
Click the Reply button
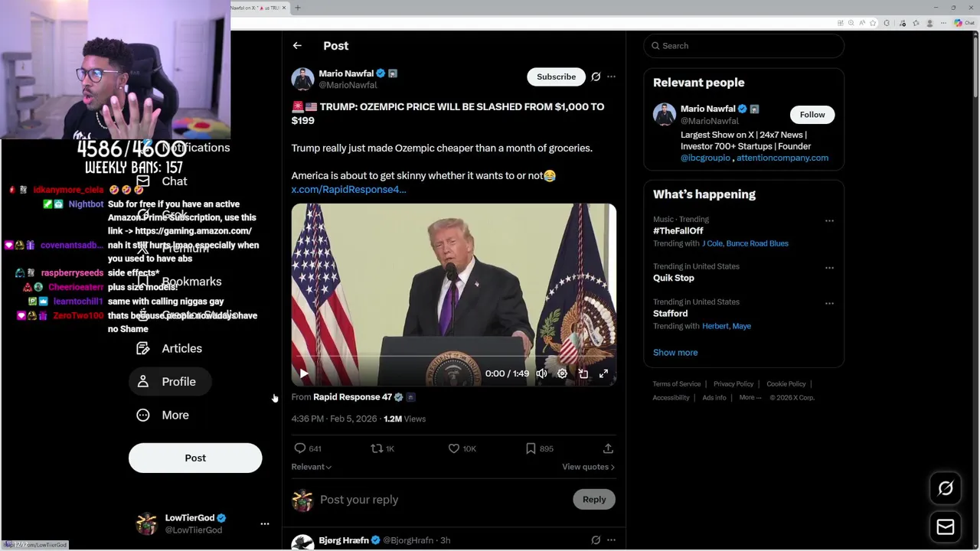593,500
